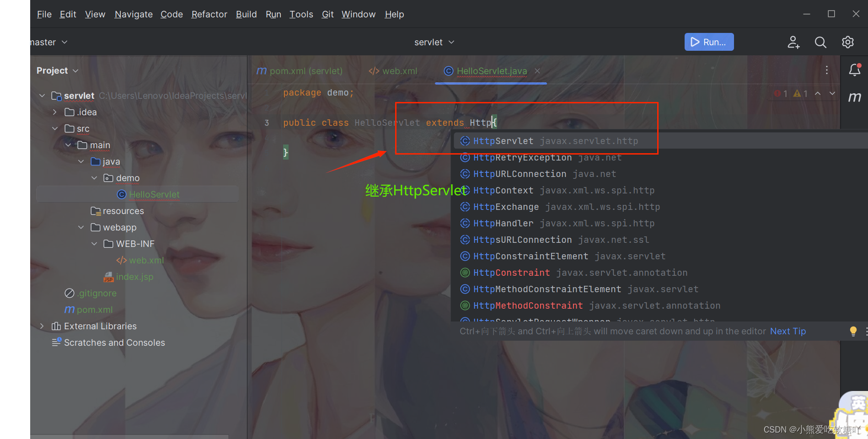The height and width of the screenshot is (439, 868).
Task: Collapse the main folder
Action: pyautogui.click(x=68, y=145)
